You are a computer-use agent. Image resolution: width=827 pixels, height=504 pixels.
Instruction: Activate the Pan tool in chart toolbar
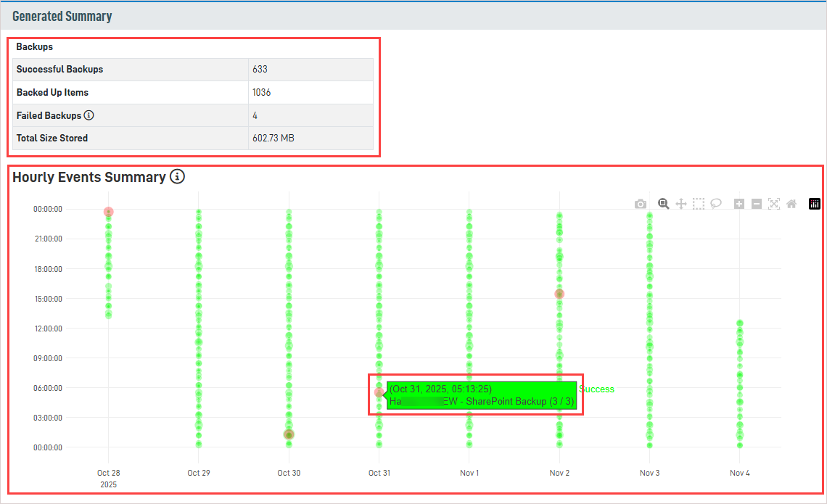[x=680, y=205]
